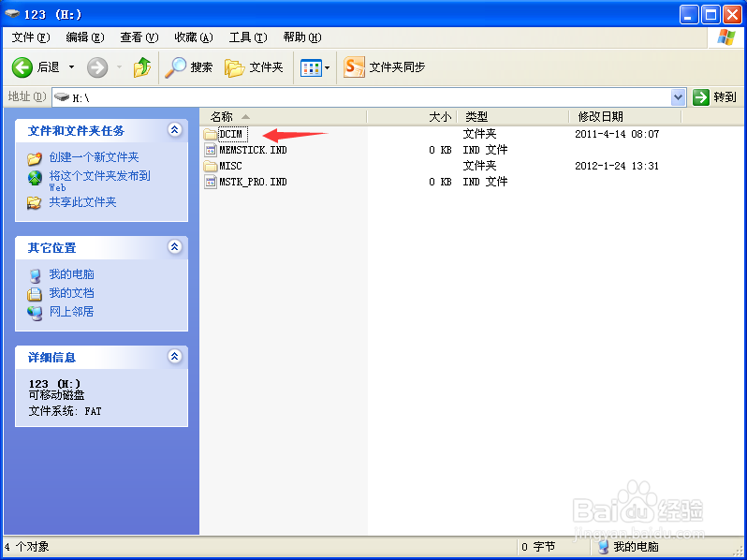Click the MSTK_PRO.IND file name
The image size is (747, 560).
[253, 182]
